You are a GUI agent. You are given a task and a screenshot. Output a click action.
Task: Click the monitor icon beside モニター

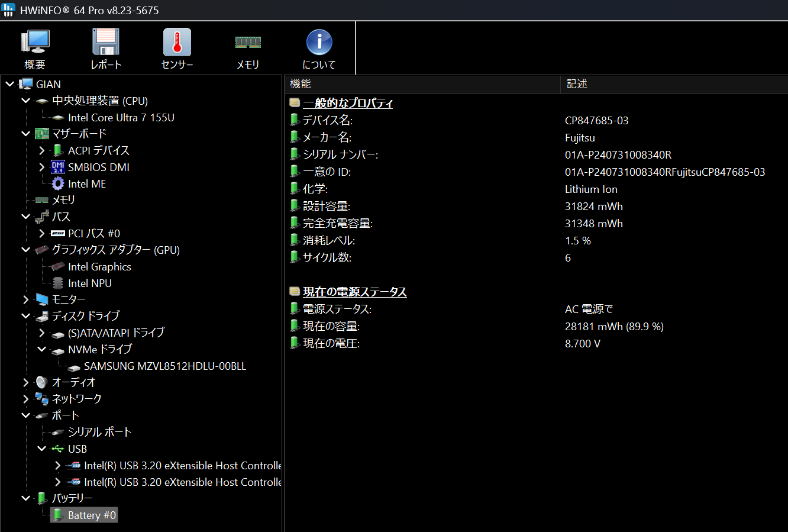pyautogui.click(x=42, y=299)
